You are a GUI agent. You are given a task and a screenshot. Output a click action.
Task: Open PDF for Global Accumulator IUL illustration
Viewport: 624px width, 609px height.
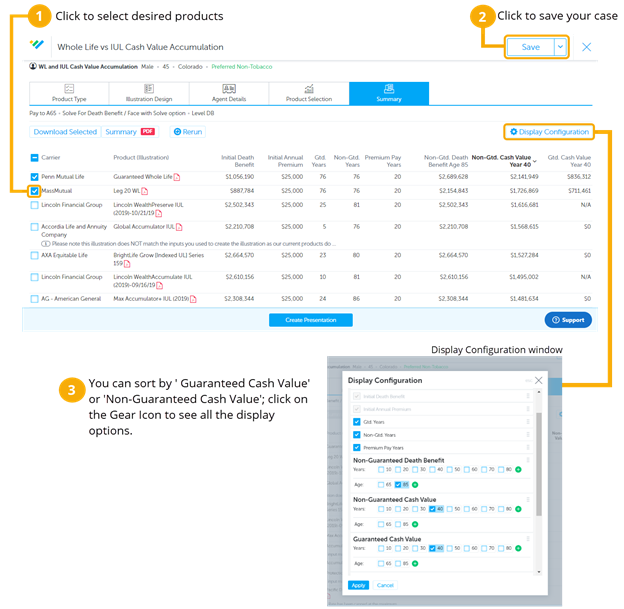click(179, 227)
